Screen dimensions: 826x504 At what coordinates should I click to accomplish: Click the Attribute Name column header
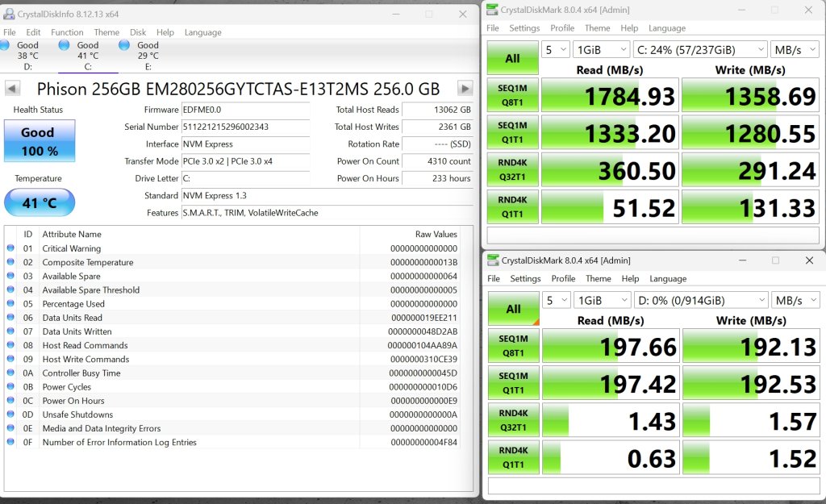pos(72,234)
